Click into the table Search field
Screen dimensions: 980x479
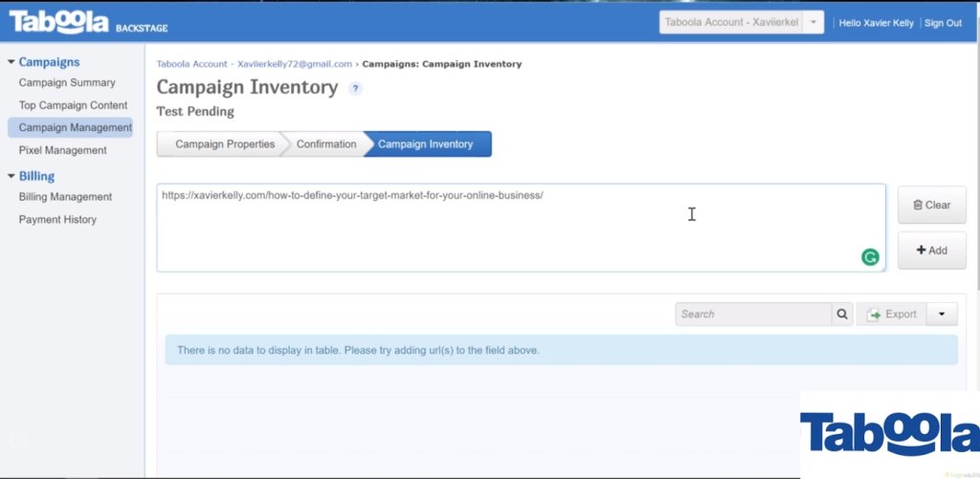click(753, 314)
